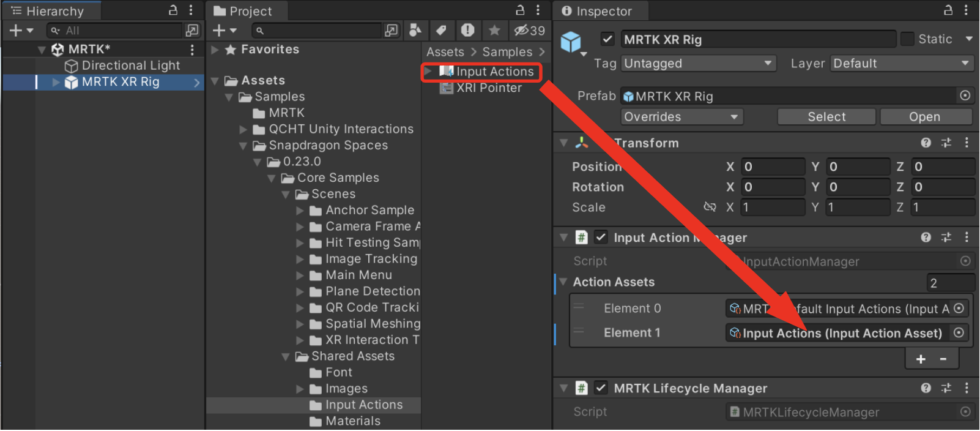
Task: Toggle the Static checkbox
Action: click(907, 39)
